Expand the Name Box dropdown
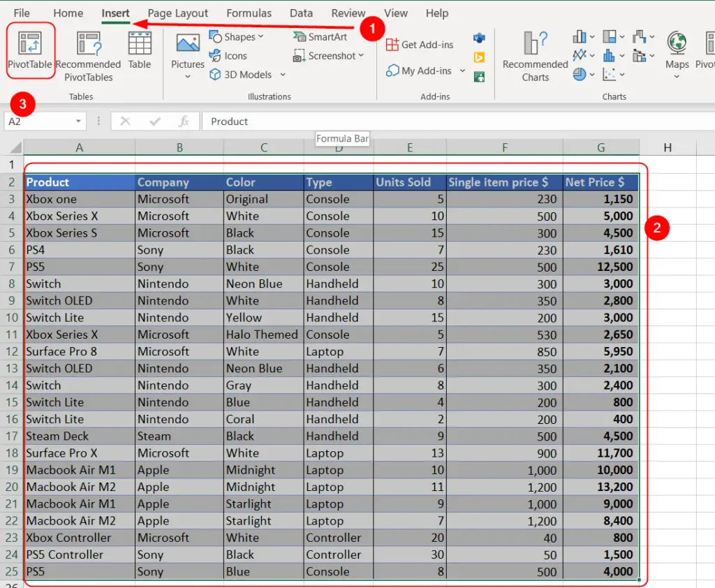This screenshot has height=588, width=715. point(78,122)
